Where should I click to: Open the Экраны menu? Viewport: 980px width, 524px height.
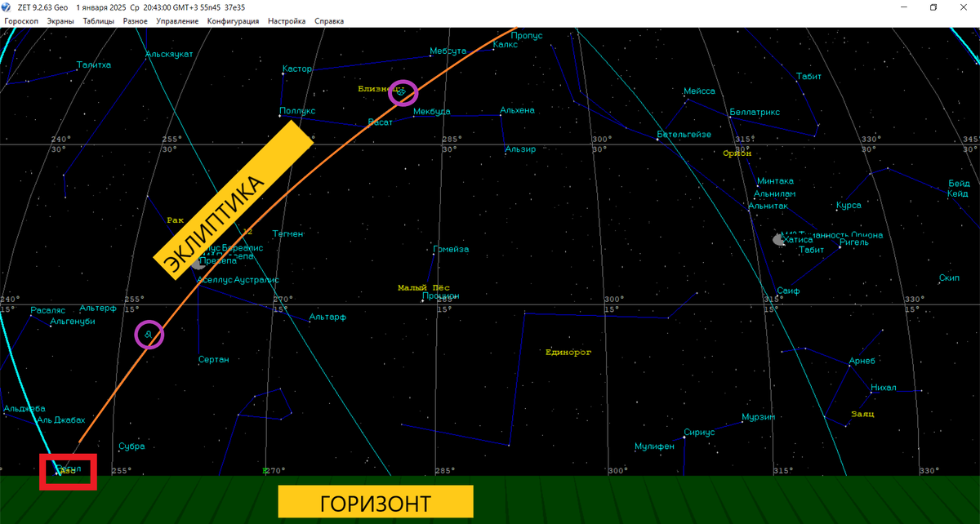click(61, 21)
